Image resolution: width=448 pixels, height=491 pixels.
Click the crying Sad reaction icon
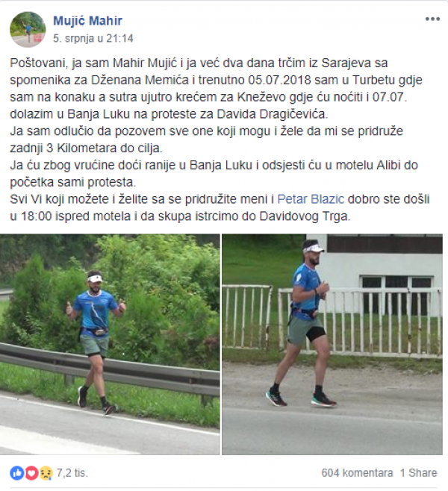(x=46, y=473)
